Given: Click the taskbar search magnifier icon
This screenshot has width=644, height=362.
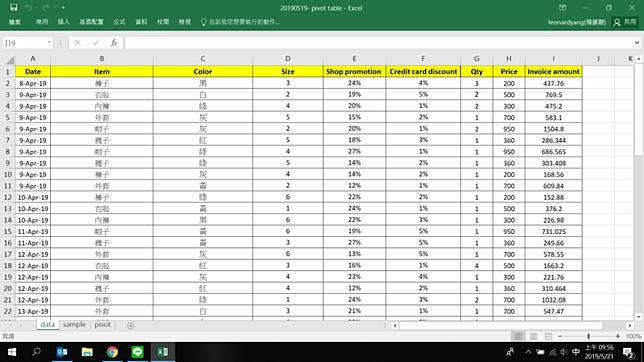Looking at the screenshot, I should point(37,352).
